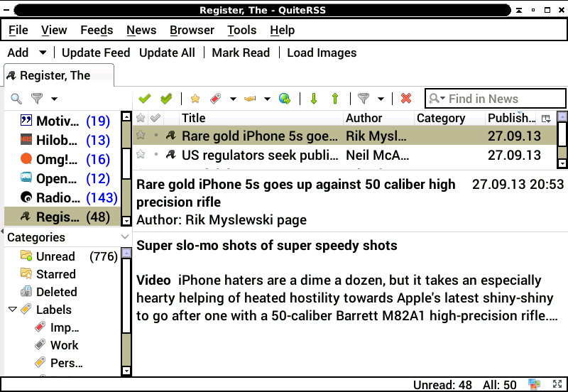Image resolution: width=568 pixels, height=392 pixels.
Task: Delete news with the red X icon
Action: 406,98
